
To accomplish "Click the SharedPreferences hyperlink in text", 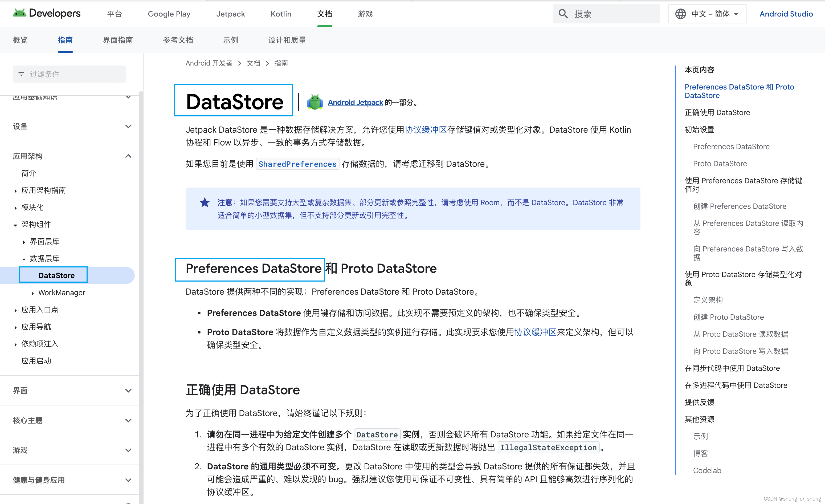I will (x=297, y=164).
